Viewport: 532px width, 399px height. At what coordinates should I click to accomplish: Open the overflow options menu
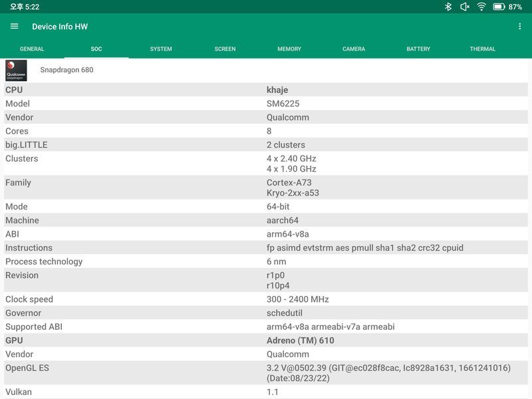coord(519,27)
